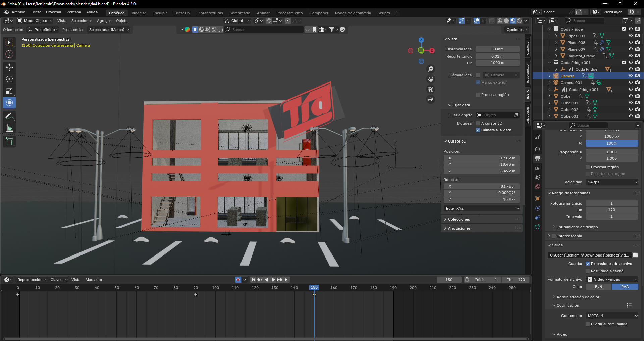Enable Cámara local checkbox

(478, 75)
